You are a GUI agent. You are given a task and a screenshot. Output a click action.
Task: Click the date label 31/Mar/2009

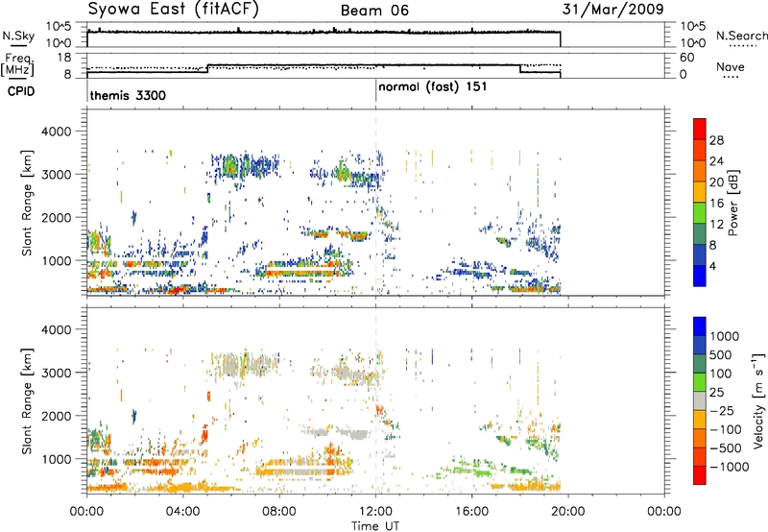click(x=612, y=10)
